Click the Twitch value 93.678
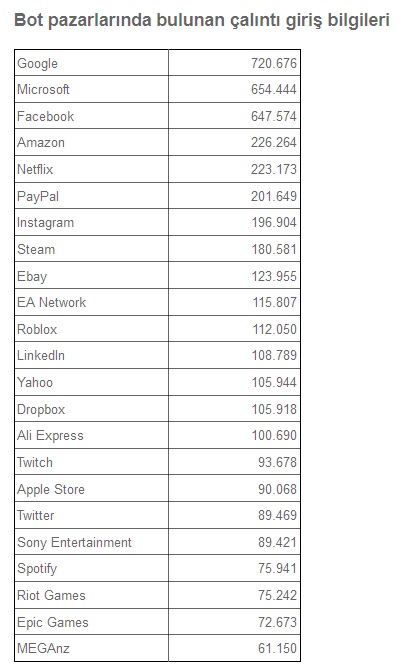Viewport: 399px width, 669px height. (277, 462)
